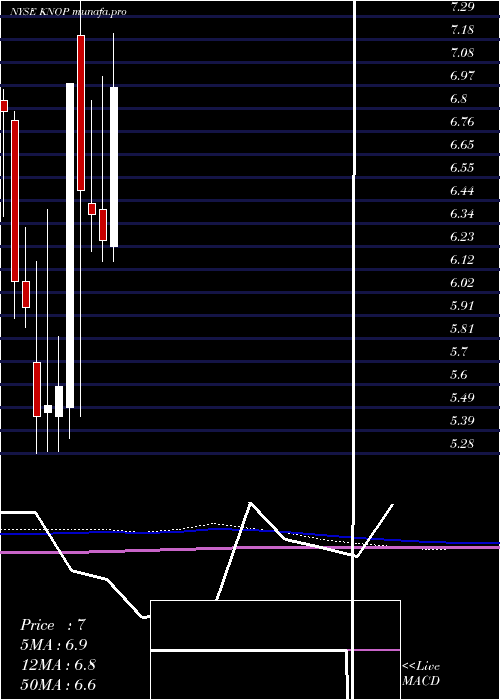Click the NYSE KNOP munafa.pro chart title
The image size is (500, 700).
pos(68,12)
